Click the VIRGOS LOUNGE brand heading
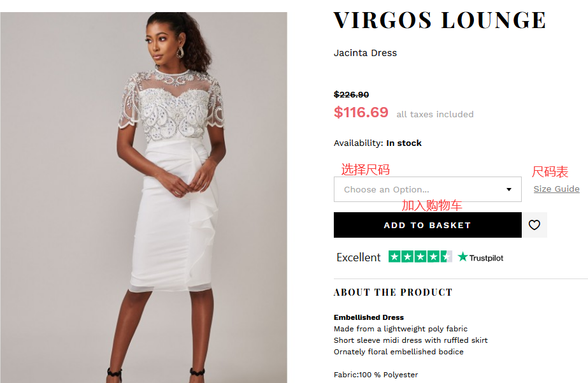Image resolution: width=588 pixels, height=383 pixels. click(x=440, y=20)
